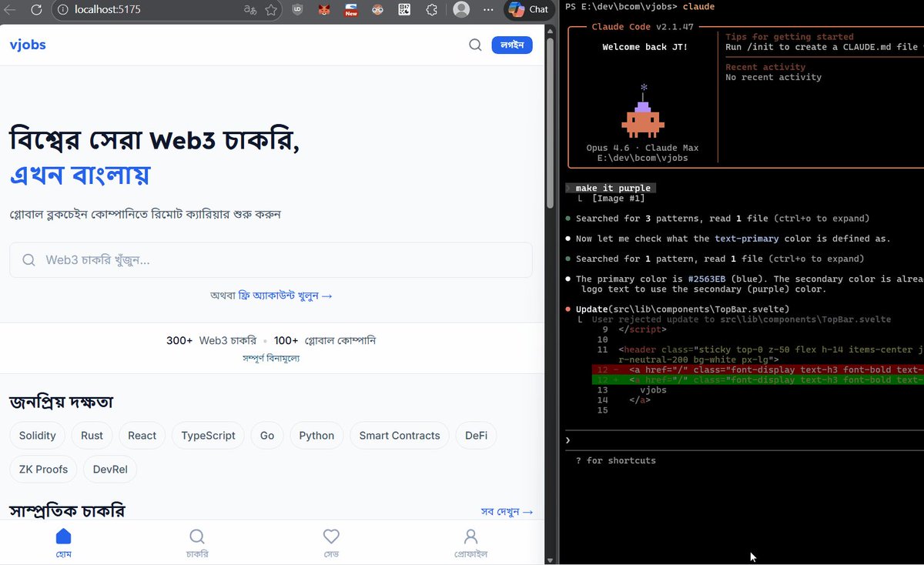Switch to the সেভ saved tab

click(x=331, y=543)
